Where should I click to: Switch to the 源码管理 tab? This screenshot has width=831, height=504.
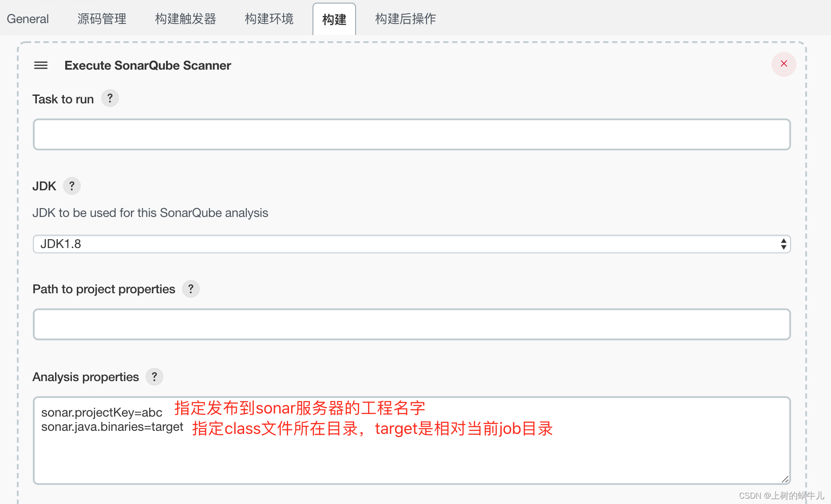tap(102, 19)
